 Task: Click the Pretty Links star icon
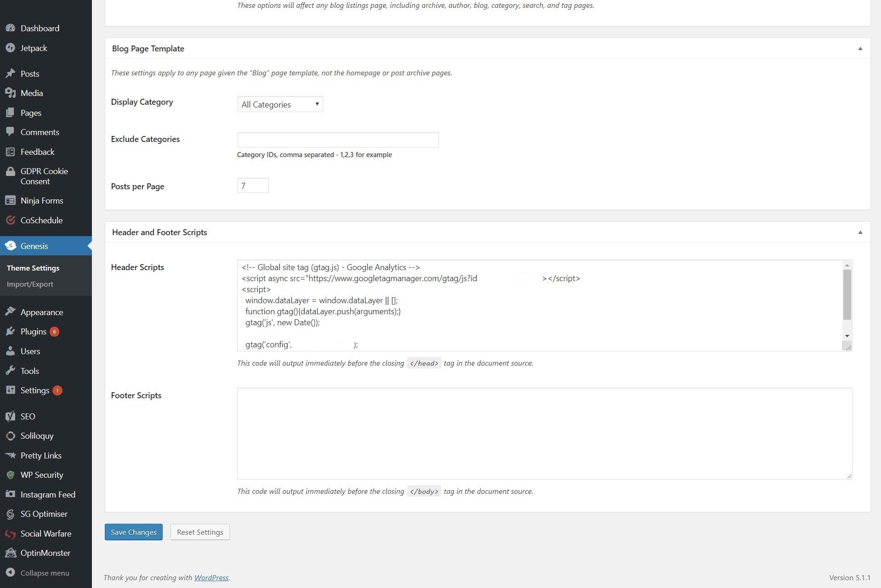pos(10,455)
